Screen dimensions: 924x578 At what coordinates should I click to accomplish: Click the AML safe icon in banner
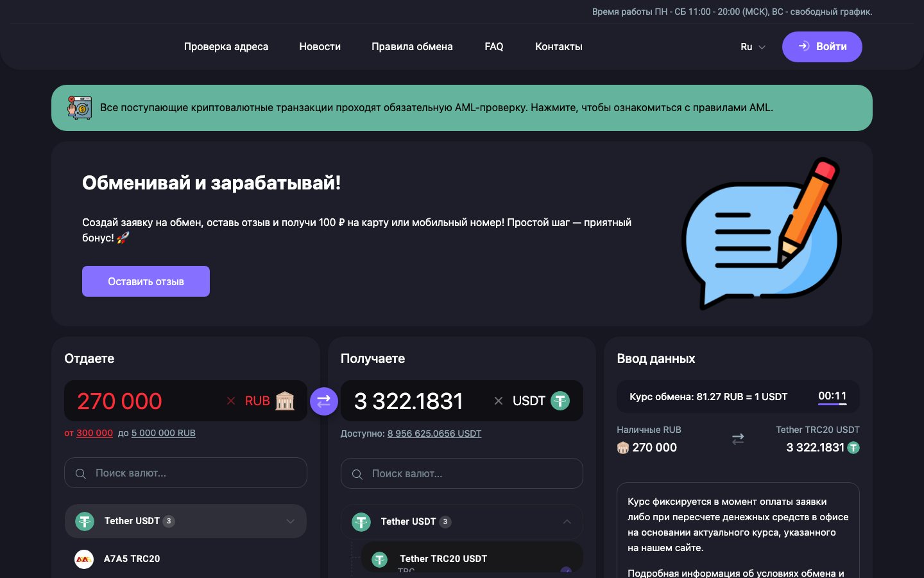80,108
